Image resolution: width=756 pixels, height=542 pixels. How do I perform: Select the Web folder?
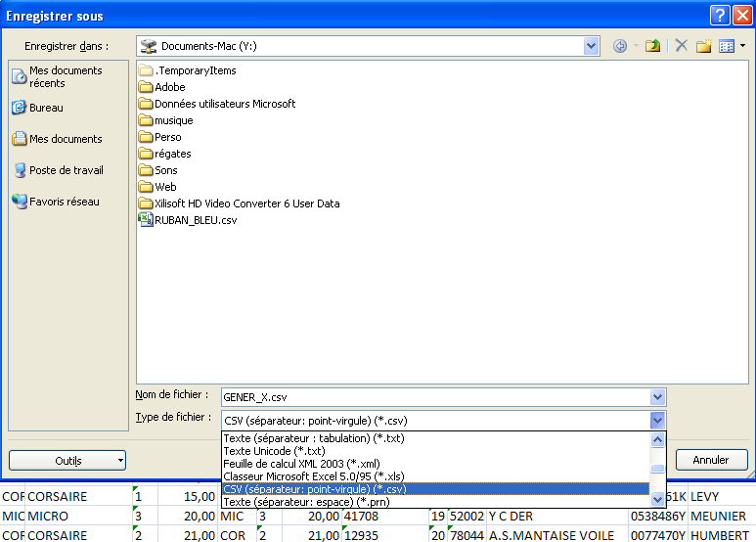click(x=157, y=187)
